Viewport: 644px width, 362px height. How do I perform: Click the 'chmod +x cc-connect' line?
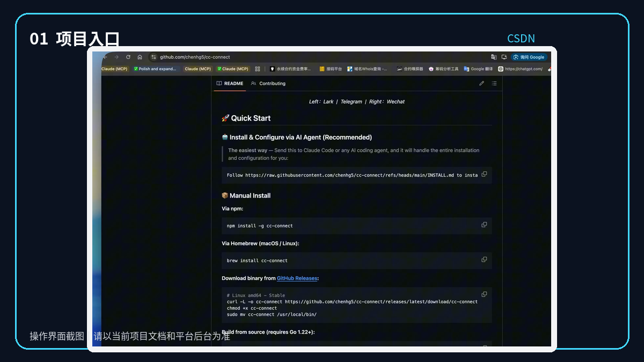coord(252,308)
